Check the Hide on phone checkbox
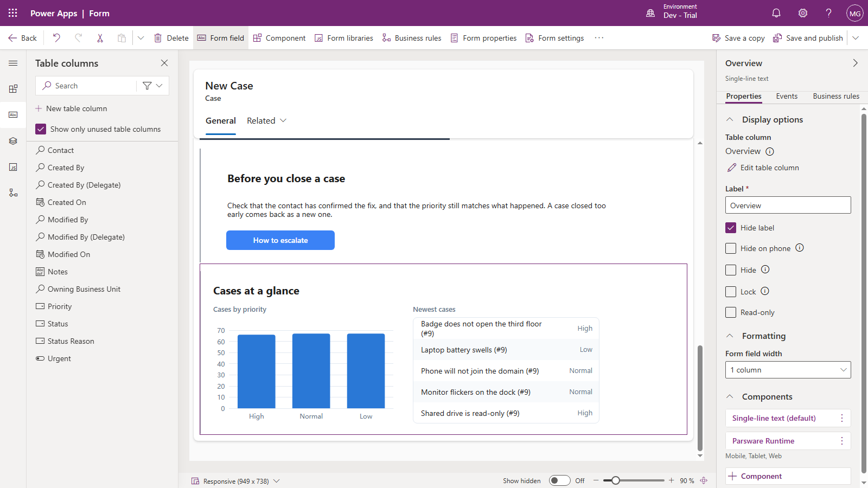 click(731, 248)
